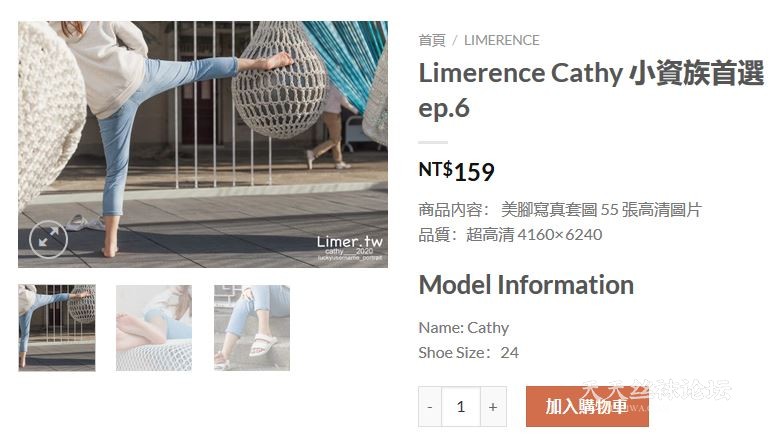Viewport: 771px width, 437px height.
Task: Open the LIMERENCE category breadcrumb
Action: (x=502, y=40)
